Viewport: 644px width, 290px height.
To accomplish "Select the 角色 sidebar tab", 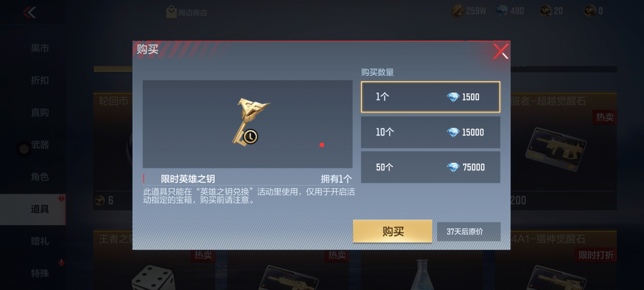I will point(40,177).
